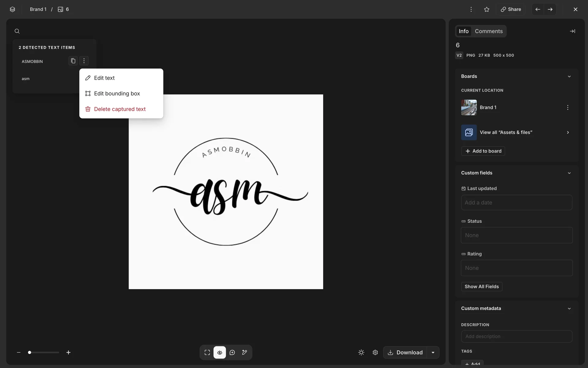Screen dimensions: 588x368
Task: Open Download options dropdown arrow
Action: (x=433, y=352)
